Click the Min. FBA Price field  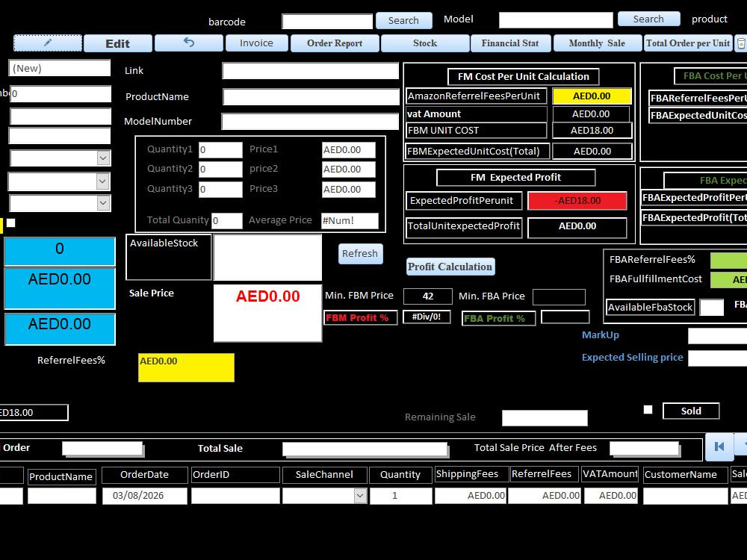[559, 296]
